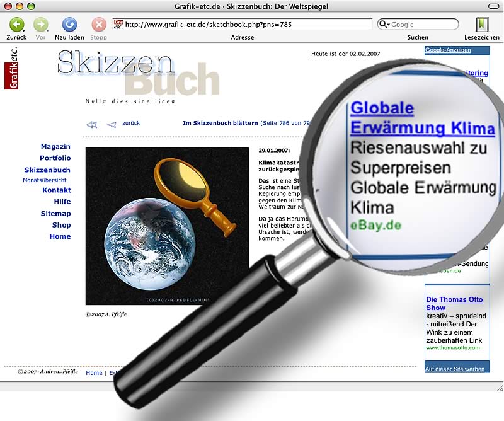Click the © 2007 A. Pfeifle caption
This screenshot has width=504, height=421.
coord(106,314)
